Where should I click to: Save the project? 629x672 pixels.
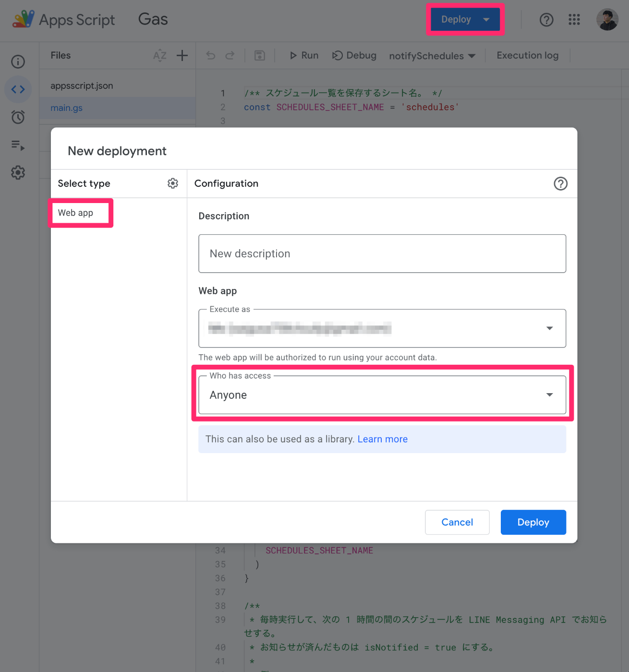[x=259, y=55]
